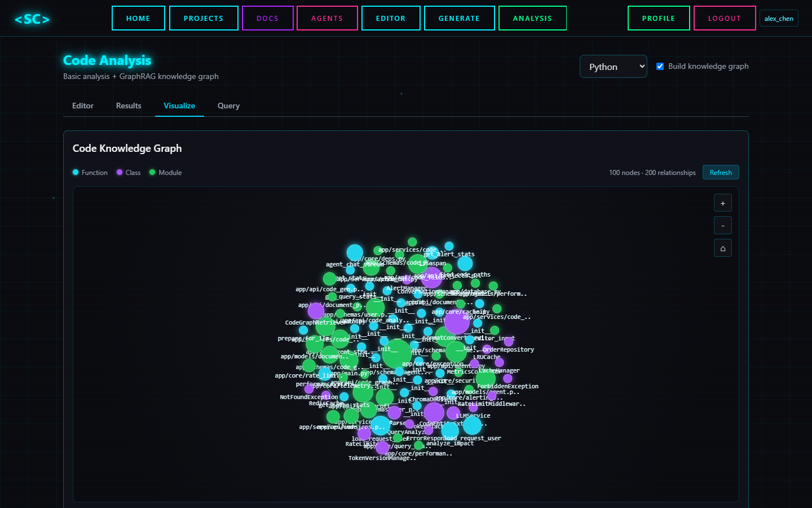Click the Code Analysis page title
Screen dimensions: 812x508
pos(107,60)
